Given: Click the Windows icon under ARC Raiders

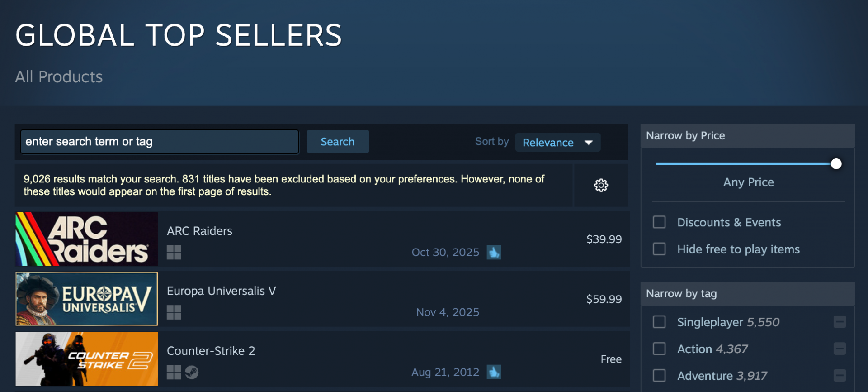Looking at the screenshot, I should coord(174,252).
